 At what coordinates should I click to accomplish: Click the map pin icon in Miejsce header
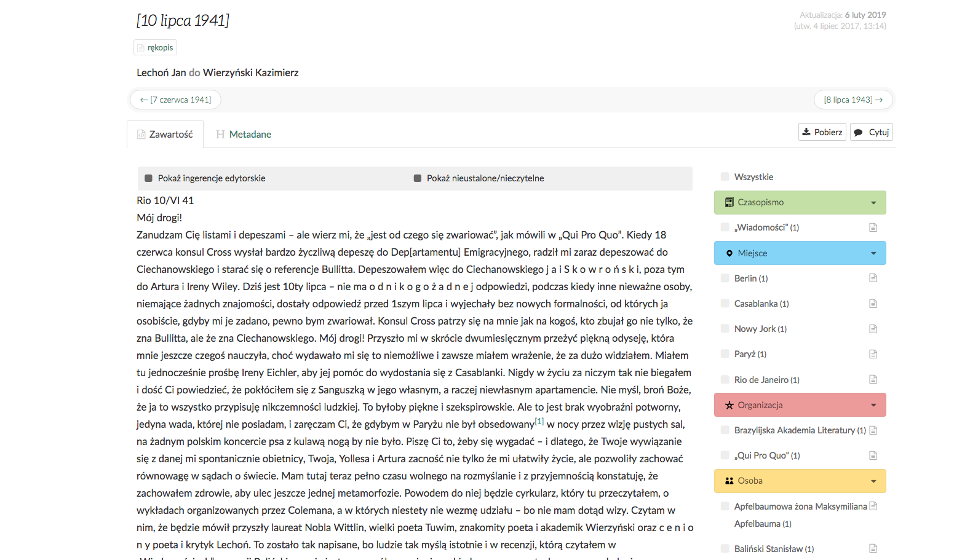point(729,253)
